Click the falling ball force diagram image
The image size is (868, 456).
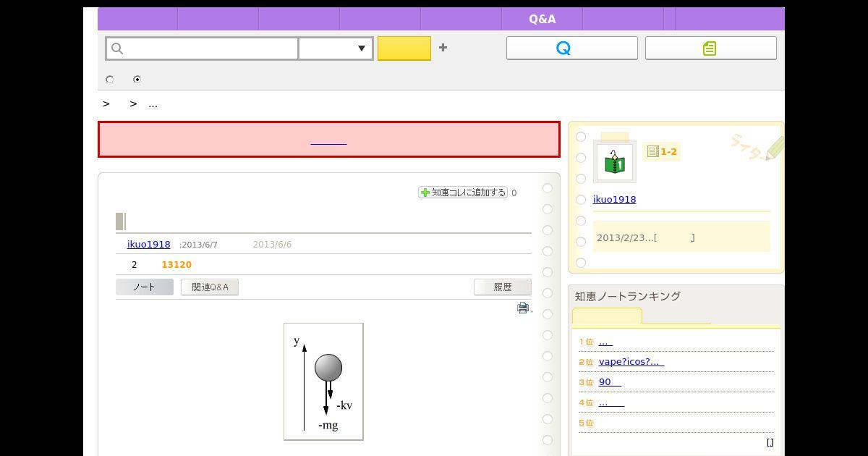pyautogui.click(x=323, y=381)
